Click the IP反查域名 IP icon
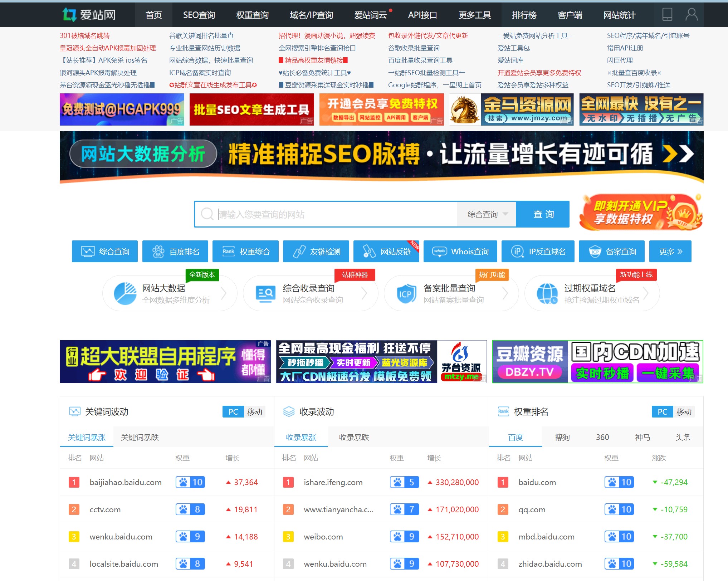This screenshot has height=581, width=728. pyautogui.click(x=517, y=252)
